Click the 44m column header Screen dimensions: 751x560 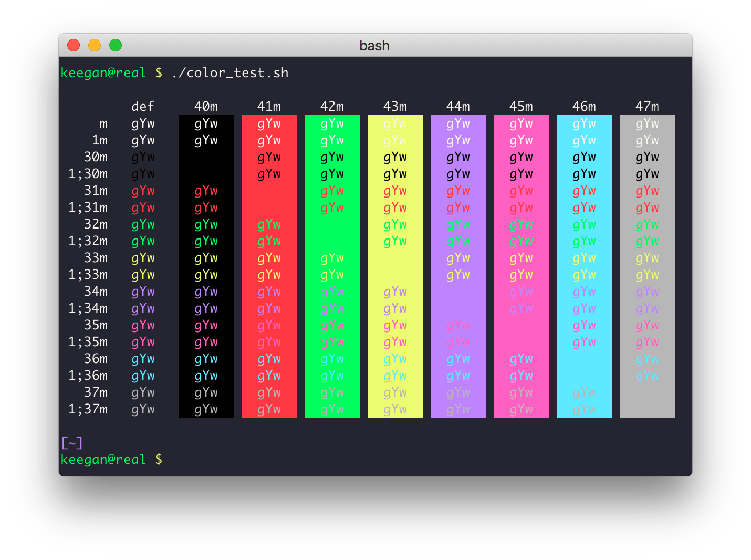point(458,107)
